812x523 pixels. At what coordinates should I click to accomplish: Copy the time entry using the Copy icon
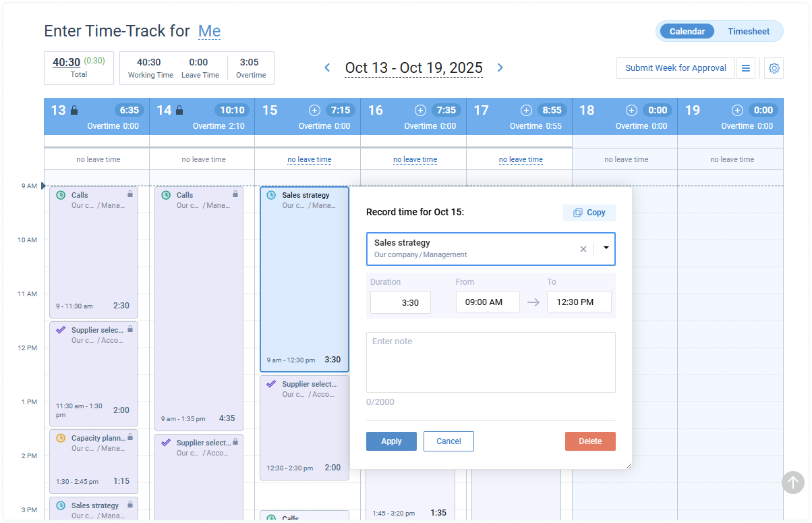pos(589,213)
